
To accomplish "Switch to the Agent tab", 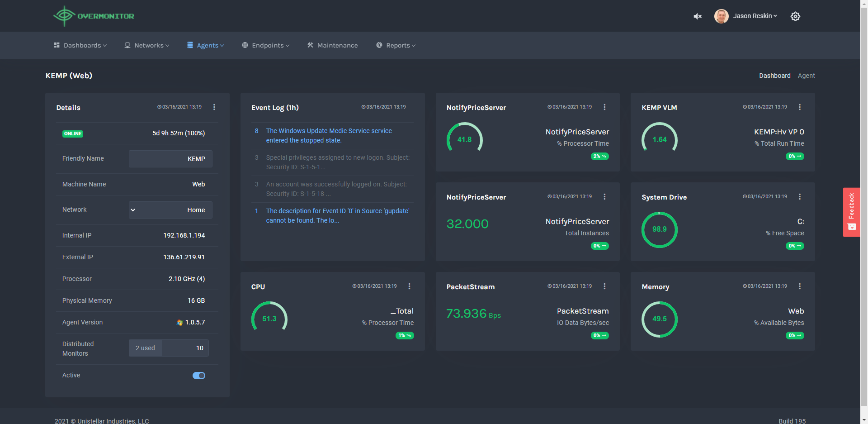I will tap(807, 76).
